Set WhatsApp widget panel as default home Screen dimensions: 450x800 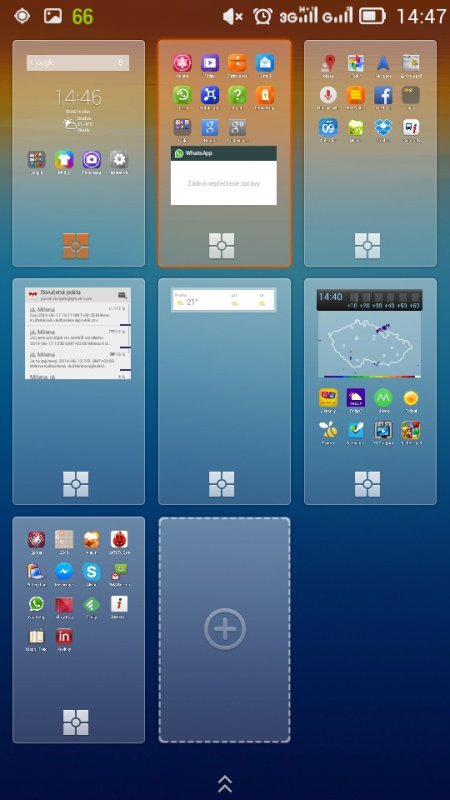[x=222, y=246]
